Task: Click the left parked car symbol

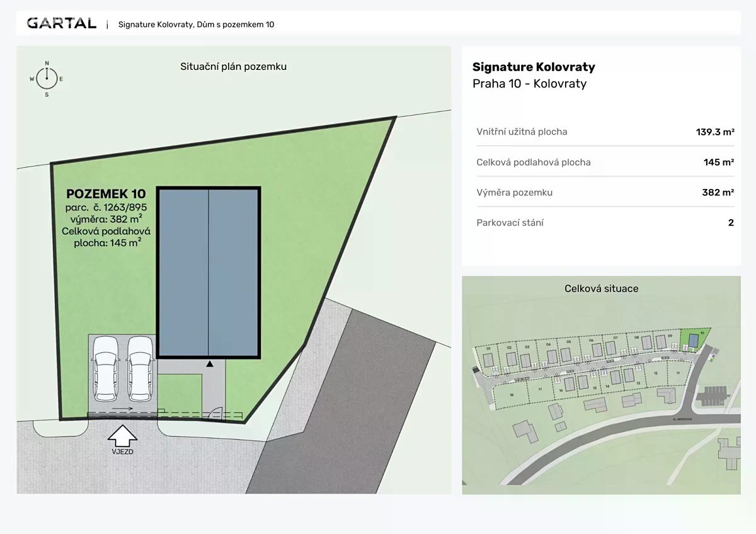Action: (x=105, y=368)
